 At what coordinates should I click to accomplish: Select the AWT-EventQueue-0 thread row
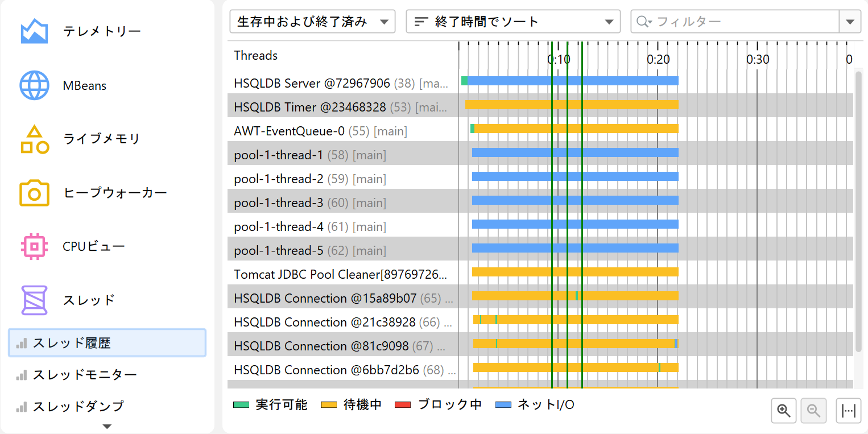click(x=289, y=131)
